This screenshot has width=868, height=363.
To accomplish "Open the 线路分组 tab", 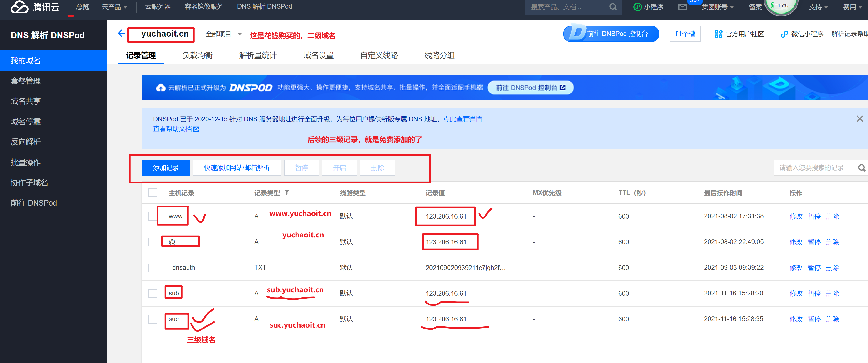I will coord(439,55).
